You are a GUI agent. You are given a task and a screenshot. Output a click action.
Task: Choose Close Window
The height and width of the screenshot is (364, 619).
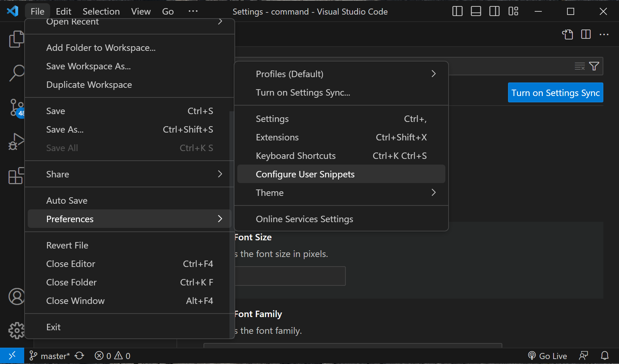coord(129,301)
